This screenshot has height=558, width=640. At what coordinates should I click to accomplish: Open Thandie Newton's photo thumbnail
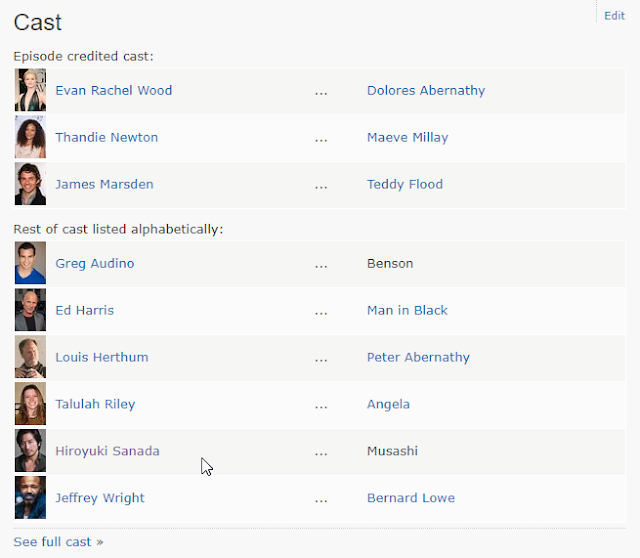tap(30, 137)
